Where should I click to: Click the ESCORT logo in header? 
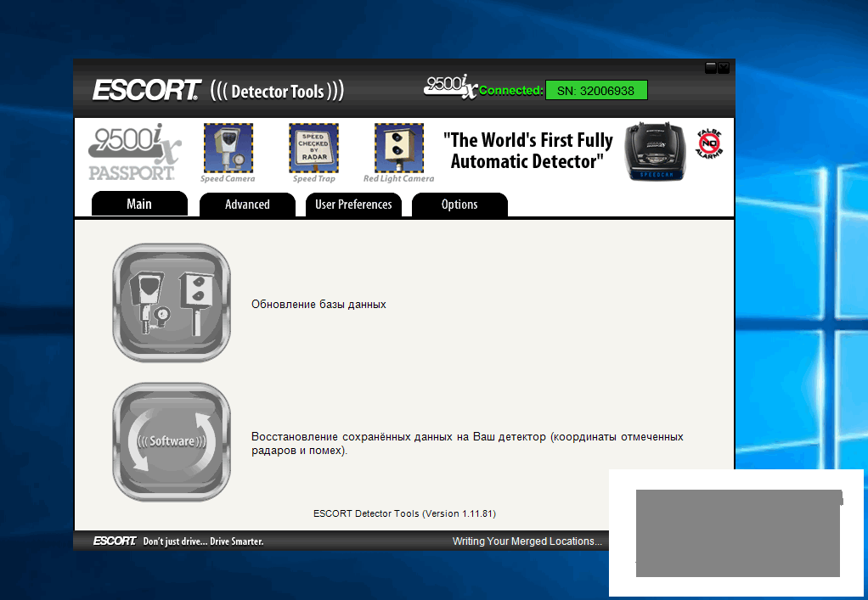pyautogui.click(x=147, y=90)
